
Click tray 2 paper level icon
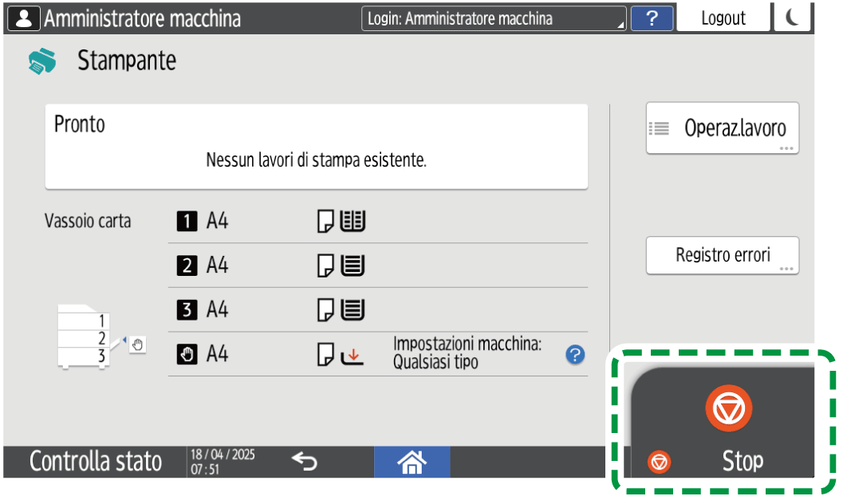353,266
